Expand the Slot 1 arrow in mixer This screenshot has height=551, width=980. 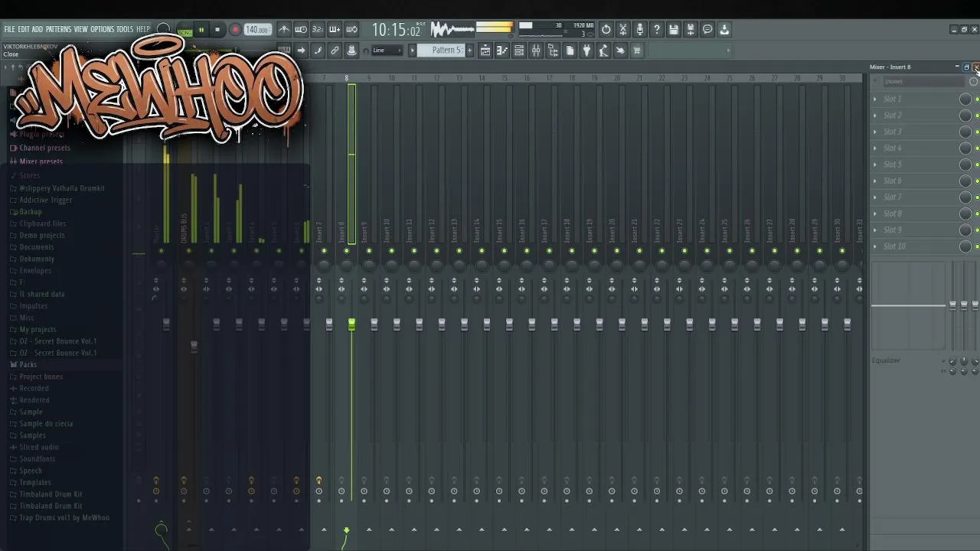pos(875,99)
